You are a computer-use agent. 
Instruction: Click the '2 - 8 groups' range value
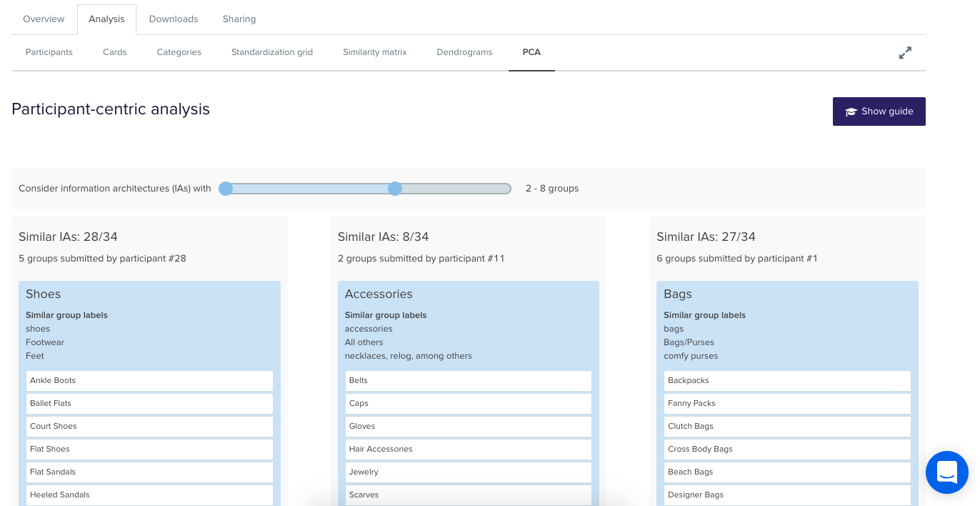(x=552, y=189)
